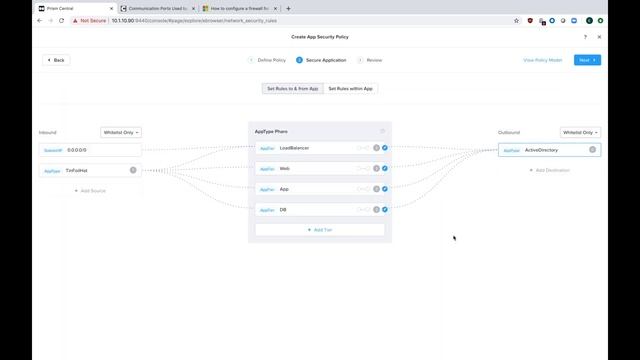
Task: Switch to Set Rules within App
Action: click(350, 89)
